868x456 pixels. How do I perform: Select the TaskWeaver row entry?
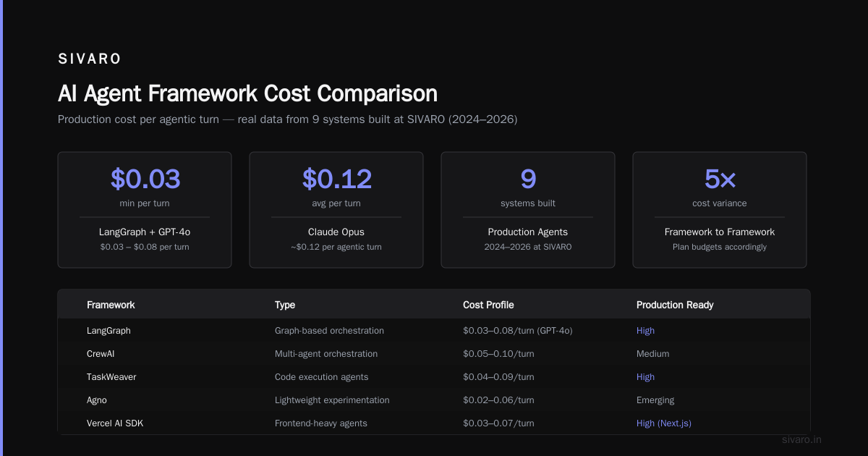pyautogui.click(x=434, y=377)
